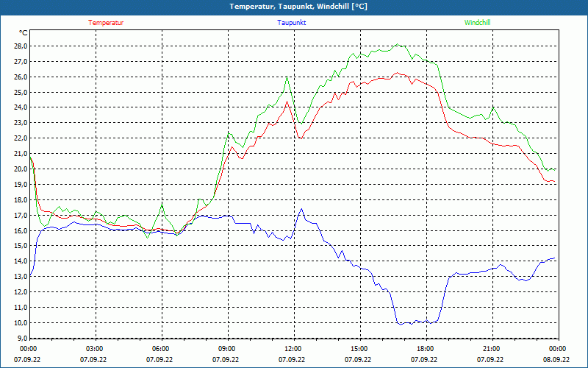This screenshot has height=368, width=588.
Task: Click the 10,0 y-axis value
Action: tap(21, 323)
